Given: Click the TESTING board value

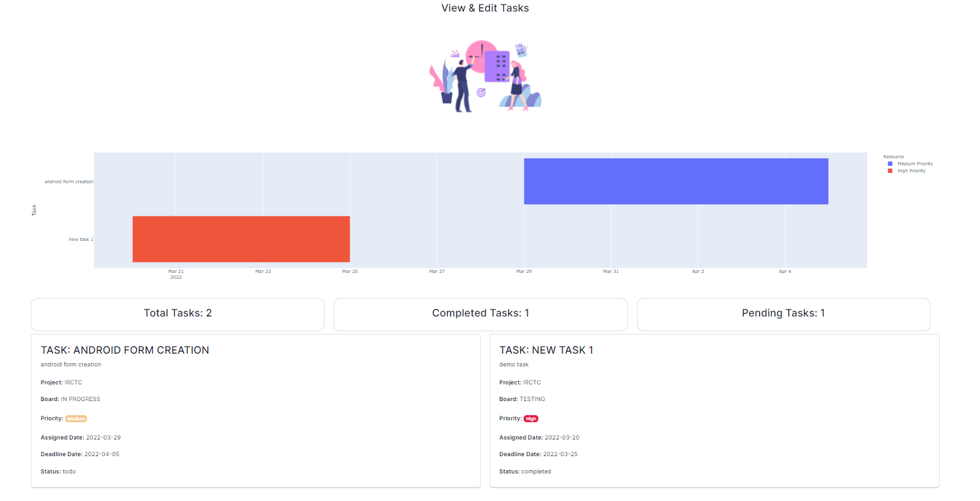Looking at the screenshot, I should pyautogui.click(x=533, y=399).
